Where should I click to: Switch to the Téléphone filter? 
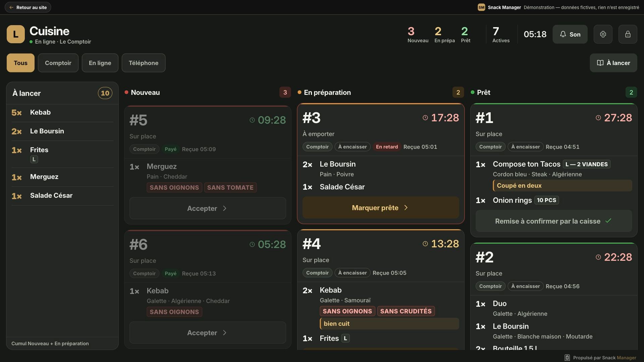click(144, 63)
